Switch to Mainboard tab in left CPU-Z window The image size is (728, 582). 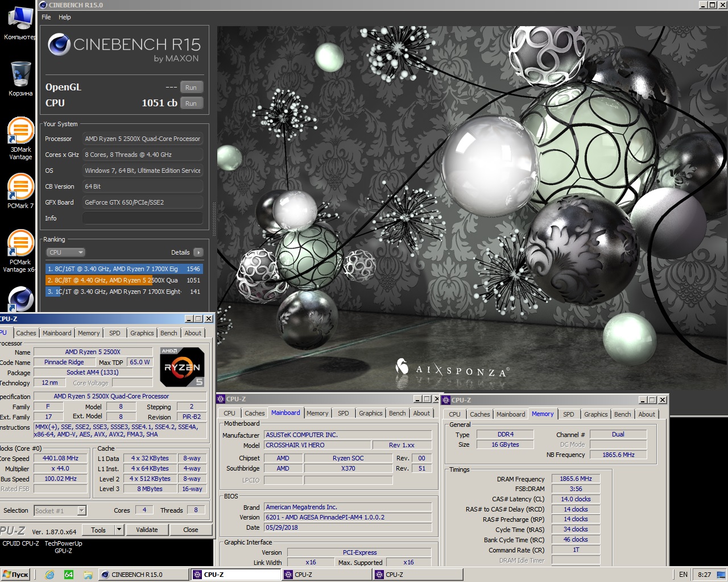(57, 333)
